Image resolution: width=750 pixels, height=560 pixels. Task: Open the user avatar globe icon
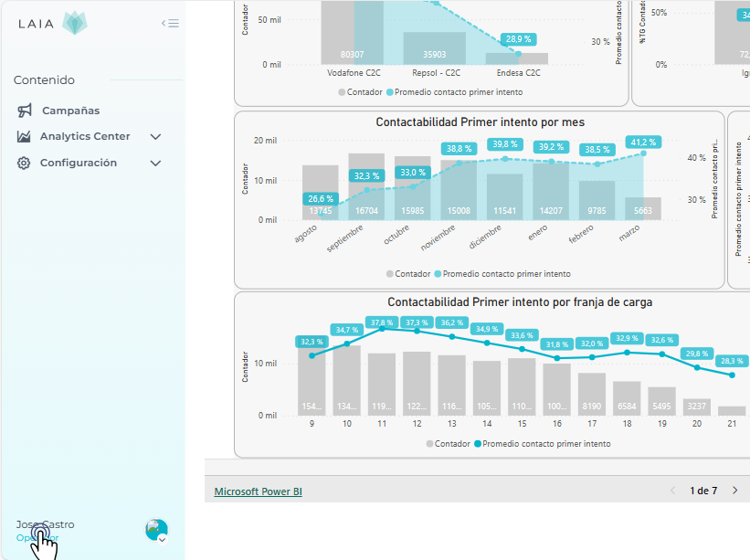click(155, 529)
